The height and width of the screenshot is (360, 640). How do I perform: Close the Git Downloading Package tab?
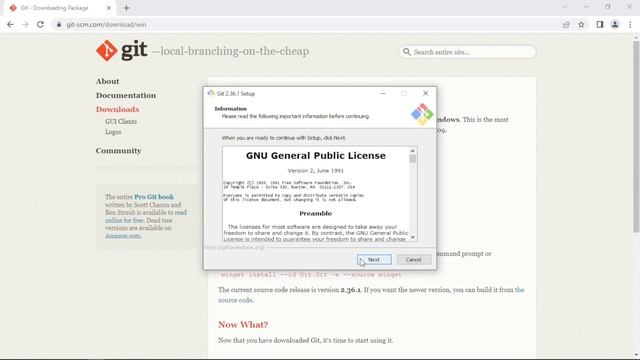click(x=109, y=8)
